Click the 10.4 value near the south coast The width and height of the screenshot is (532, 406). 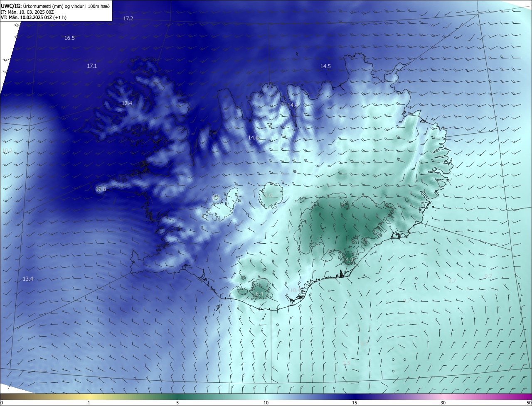click(295, 291)
